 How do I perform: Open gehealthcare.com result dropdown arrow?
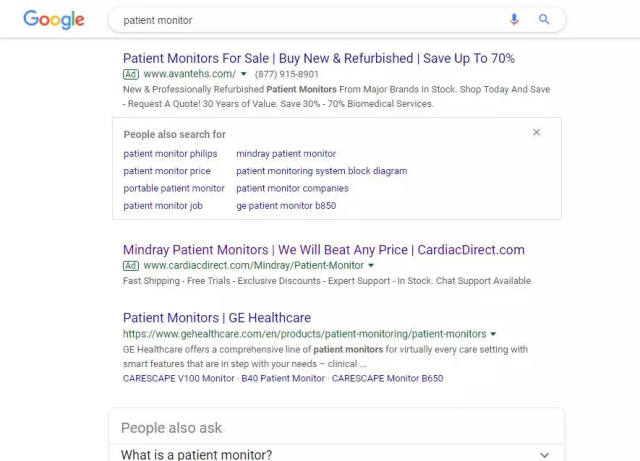coord(493,334)
